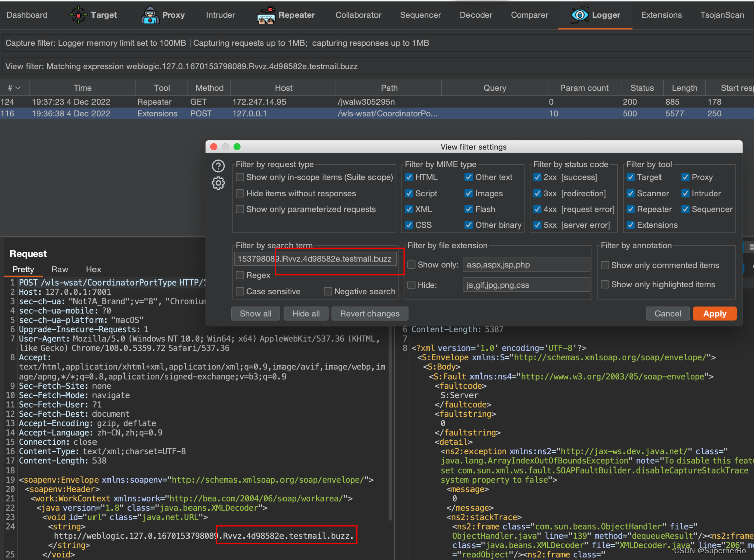
Task: Check file extension Show only box
Action: 411,265
